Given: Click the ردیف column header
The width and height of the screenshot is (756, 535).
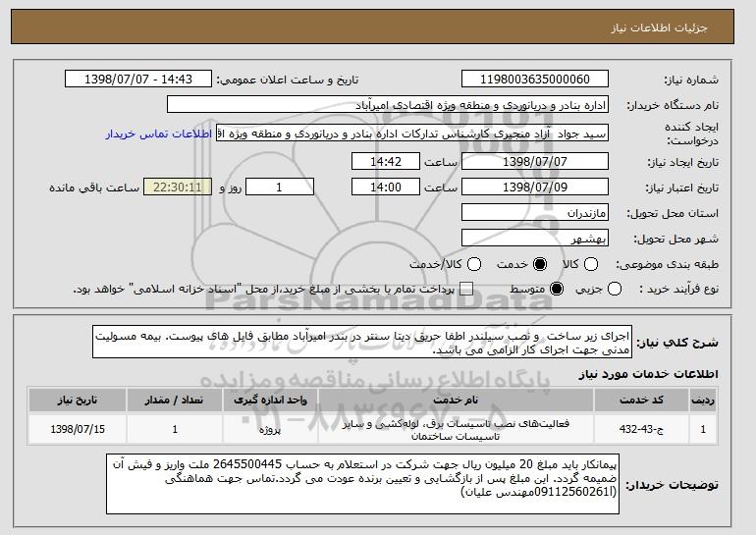Looking at the screenshot, I should point(703,401).
